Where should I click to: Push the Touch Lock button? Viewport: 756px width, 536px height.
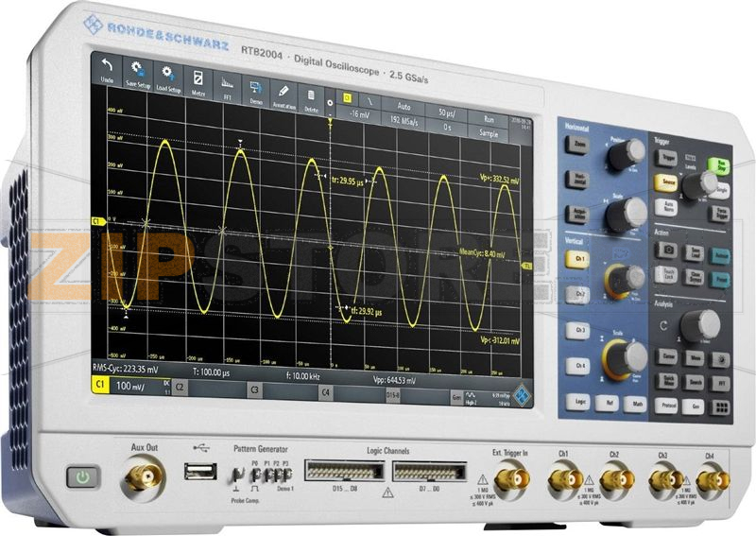(x=667, y=274)
